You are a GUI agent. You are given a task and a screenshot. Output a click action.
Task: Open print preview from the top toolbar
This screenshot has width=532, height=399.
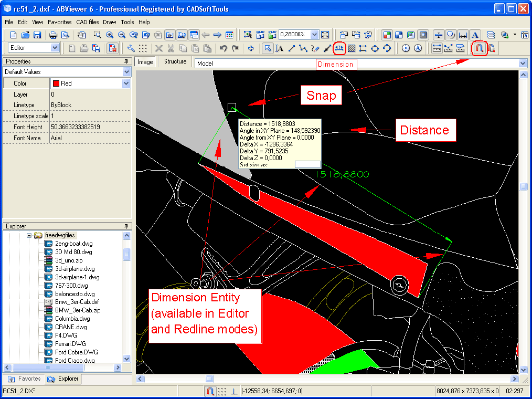[x=65, y=35]
